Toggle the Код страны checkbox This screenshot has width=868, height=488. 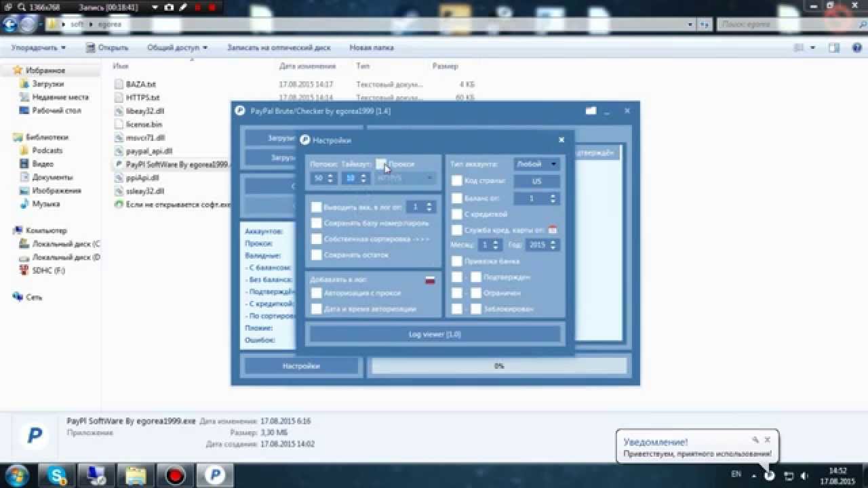coord(457,181)
